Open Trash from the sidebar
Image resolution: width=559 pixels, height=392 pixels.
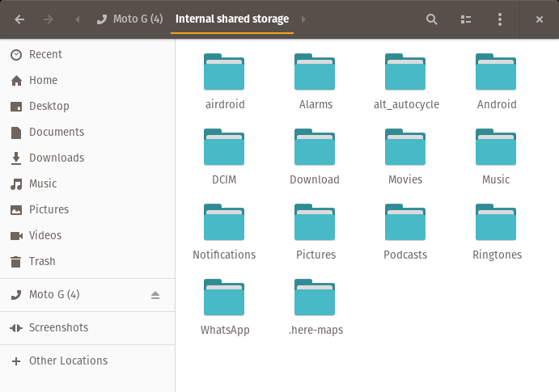point(42,261)
